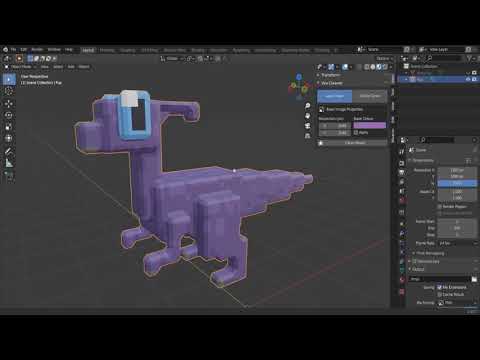
Task: Open the viewport View menu
Action: [x=45, y=67]
